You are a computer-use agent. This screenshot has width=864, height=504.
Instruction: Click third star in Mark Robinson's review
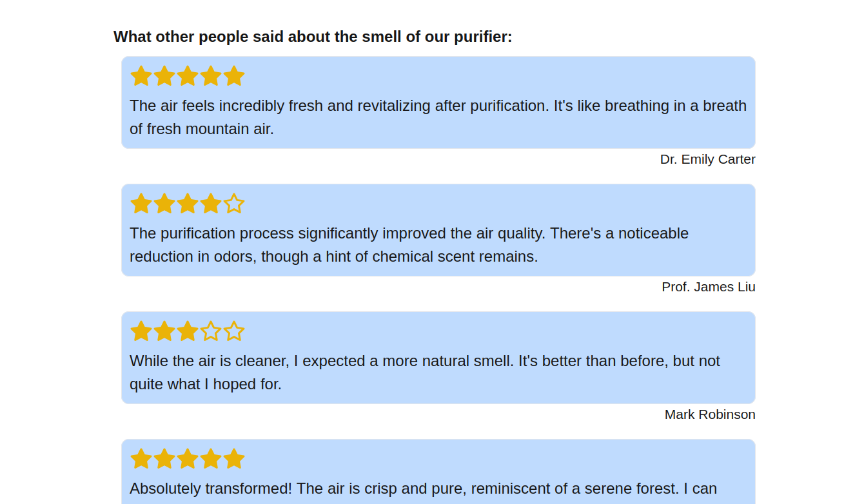coord(188,331)
